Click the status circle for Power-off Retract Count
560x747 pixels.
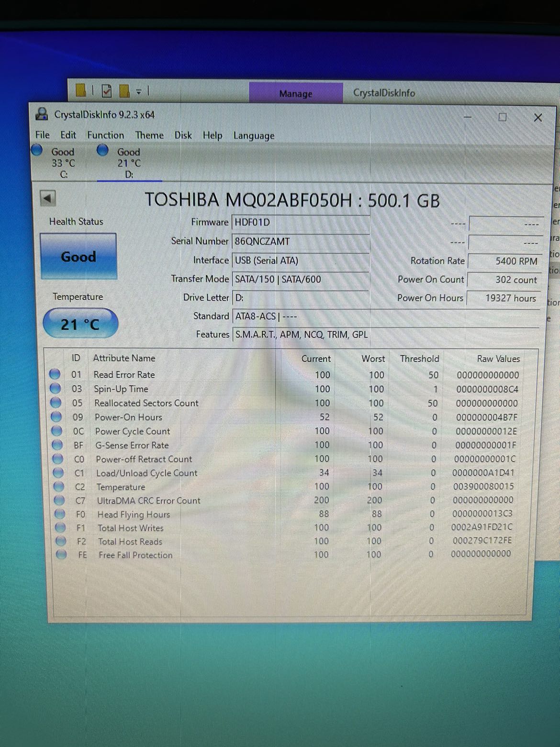tap(58, 459)
